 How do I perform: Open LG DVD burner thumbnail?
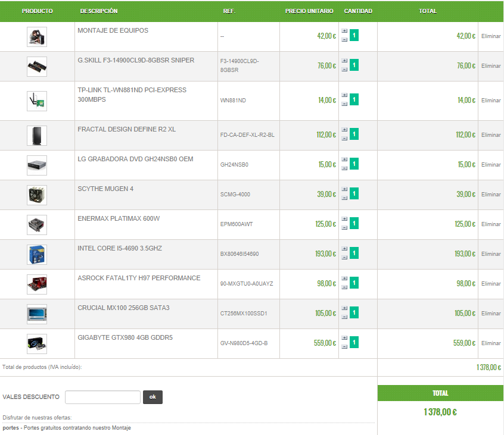click(37, 165)
